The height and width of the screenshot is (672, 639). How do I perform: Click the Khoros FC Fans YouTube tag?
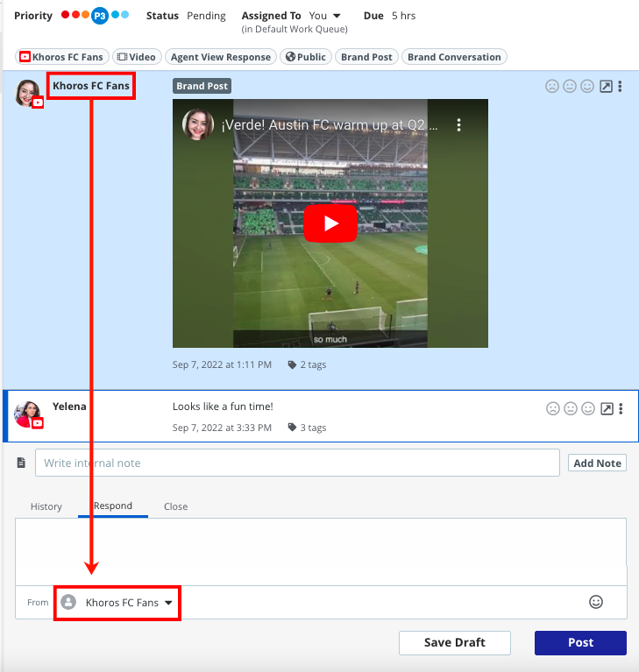coord(61,57)
